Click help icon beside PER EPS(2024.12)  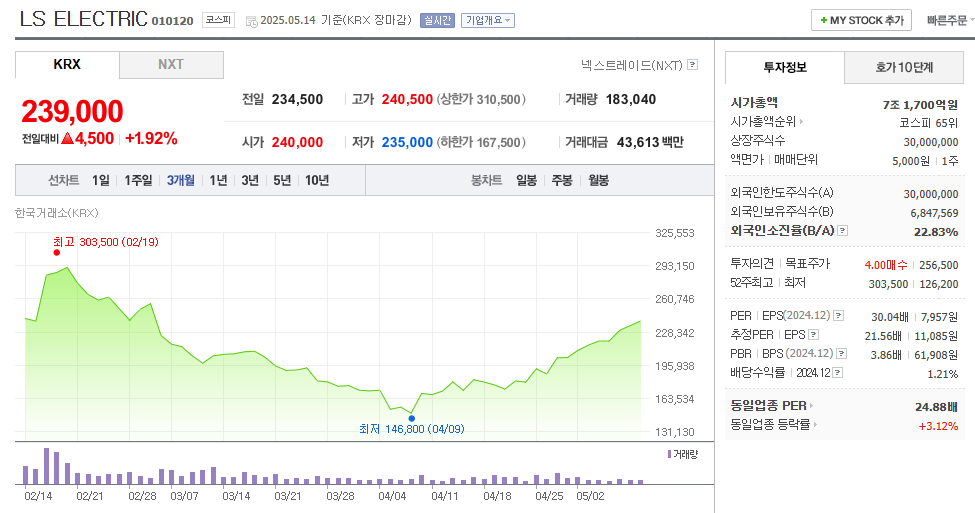[x=838, y=316]
